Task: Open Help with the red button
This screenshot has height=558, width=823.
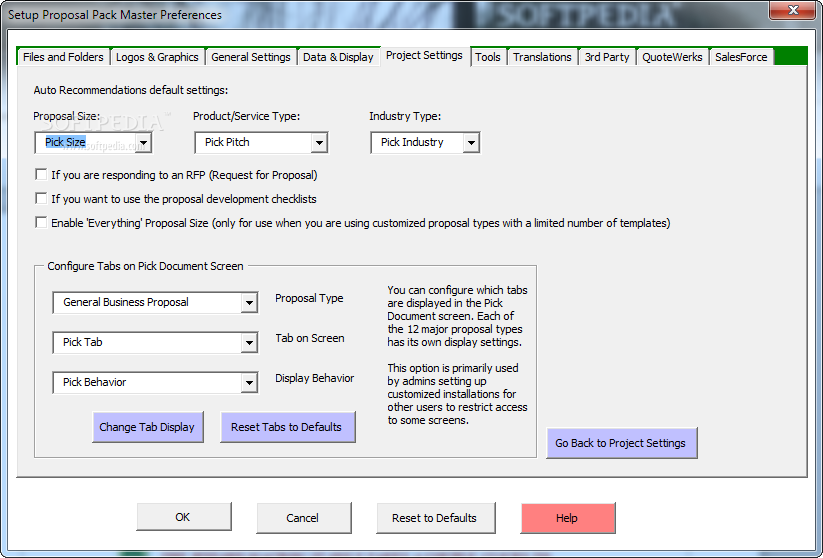Action: [567, 518]
